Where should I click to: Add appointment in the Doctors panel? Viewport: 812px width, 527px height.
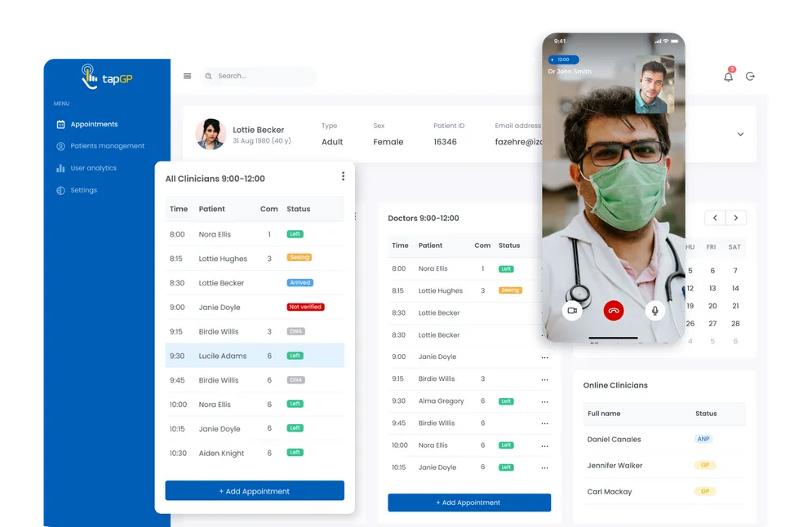(469, 503)
